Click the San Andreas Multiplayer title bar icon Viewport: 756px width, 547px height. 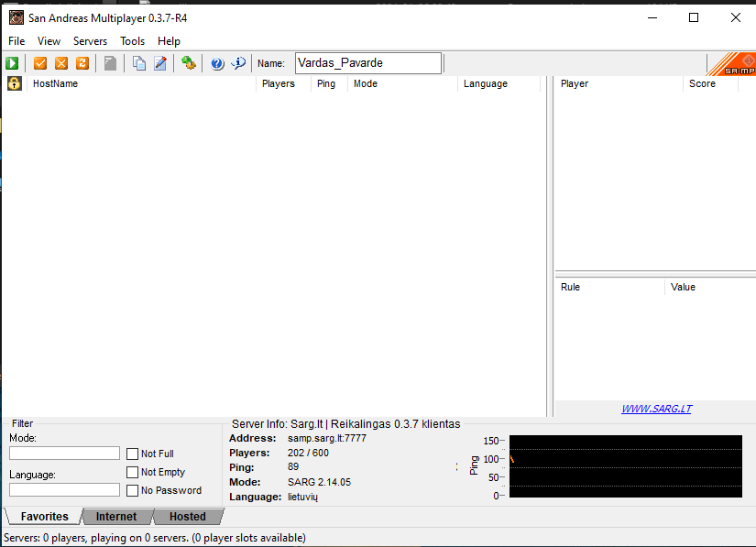pyautogui.click(x=16, y=17)
